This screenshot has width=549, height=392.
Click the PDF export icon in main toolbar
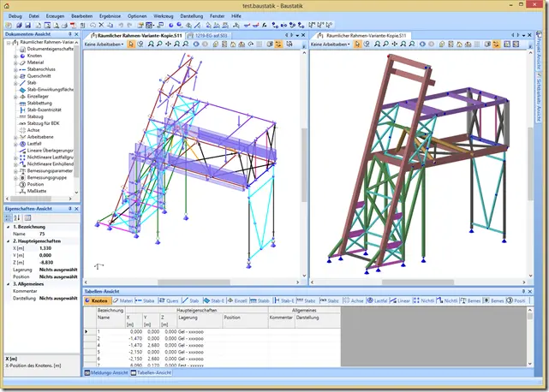click(x=73, y=25)
